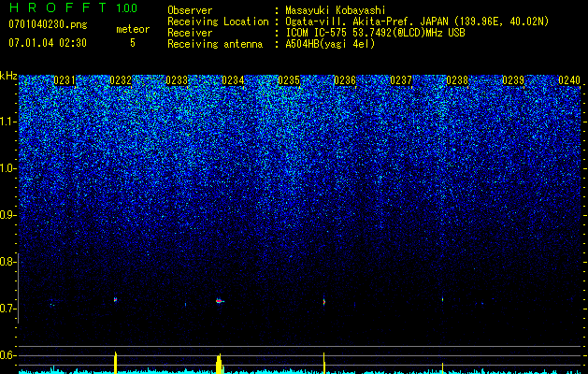Click the Observer label
This screenshot has width=588, height=374.
pos(190,10)
